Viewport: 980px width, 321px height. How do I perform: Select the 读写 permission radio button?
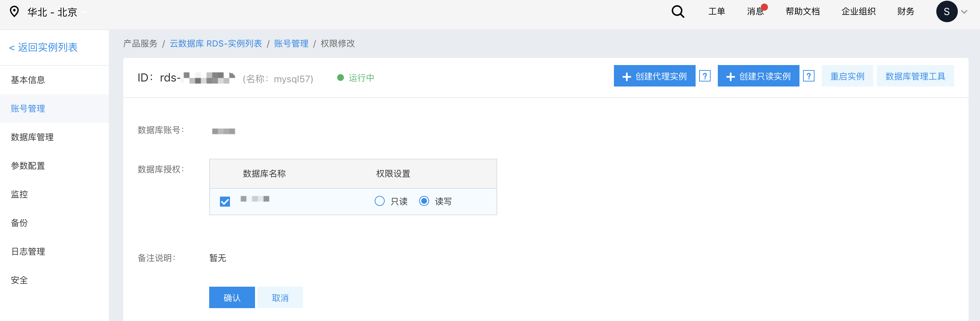pos(424,201)
